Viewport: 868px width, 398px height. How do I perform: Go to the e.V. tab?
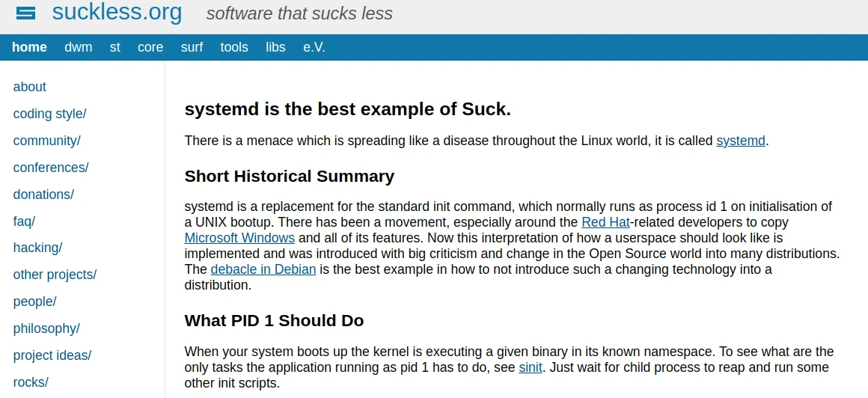tap(314, 47)
